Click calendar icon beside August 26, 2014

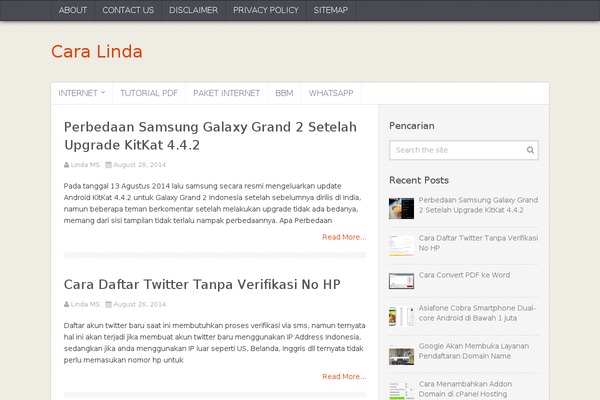click(x=109, y=304)
